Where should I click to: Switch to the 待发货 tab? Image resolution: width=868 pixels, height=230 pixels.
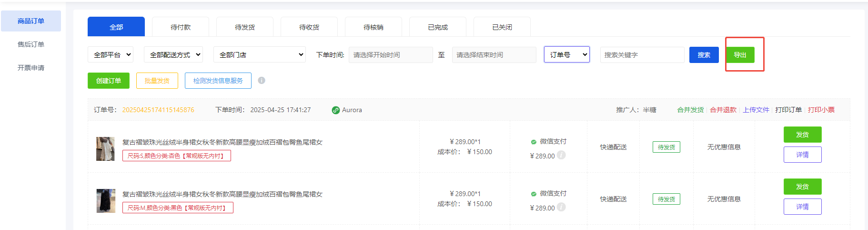[x=245, y=27]
